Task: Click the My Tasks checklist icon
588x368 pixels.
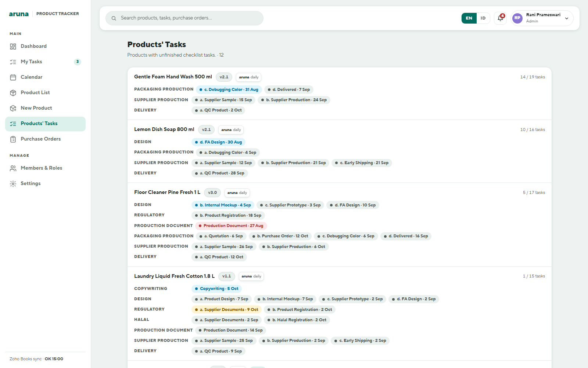Action: point(13,62)
